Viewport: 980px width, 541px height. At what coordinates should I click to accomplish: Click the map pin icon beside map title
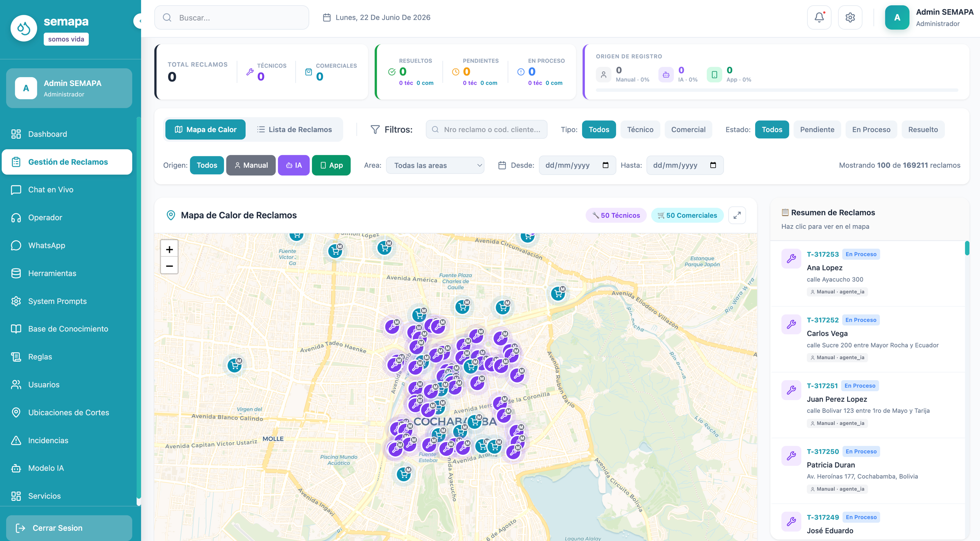pyautogui.click(x=171, y=215)
